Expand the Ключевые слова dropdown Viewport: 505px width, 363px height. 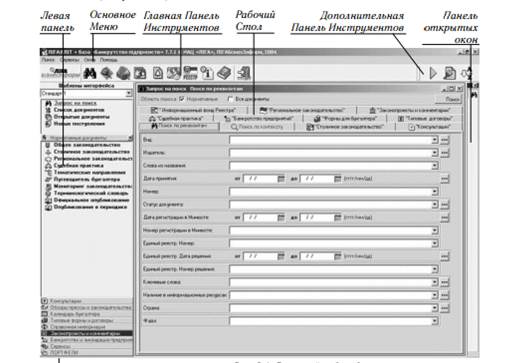pos(434,282)
